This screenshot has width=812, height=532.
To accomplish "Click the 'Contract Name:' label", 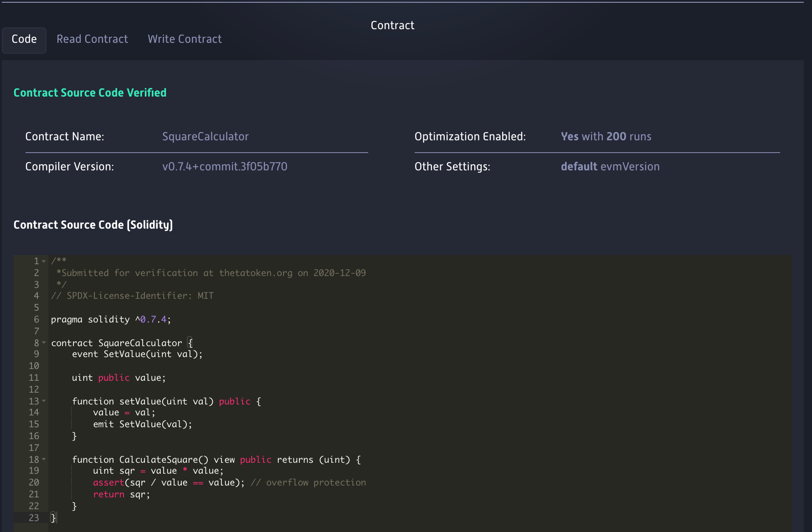I will pos(65,137).
